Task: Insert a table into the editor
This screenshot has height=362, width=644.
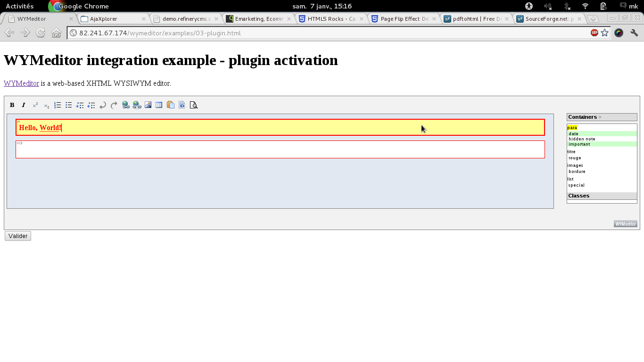Action: tap(159, 105)
